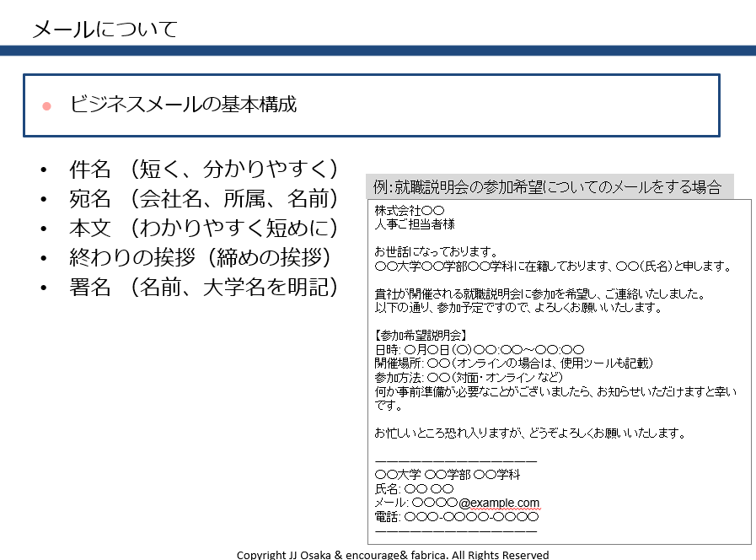Select the pink bullet dot in the heading box
The height and width of the screenshot is (560, 756).
(x=47, y=106)
